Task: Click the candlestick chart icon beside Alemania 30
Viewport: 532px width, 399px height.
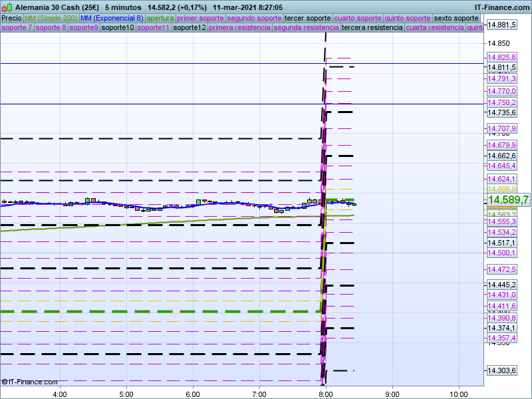Action: pyautogui.click(x=7, y=7)
